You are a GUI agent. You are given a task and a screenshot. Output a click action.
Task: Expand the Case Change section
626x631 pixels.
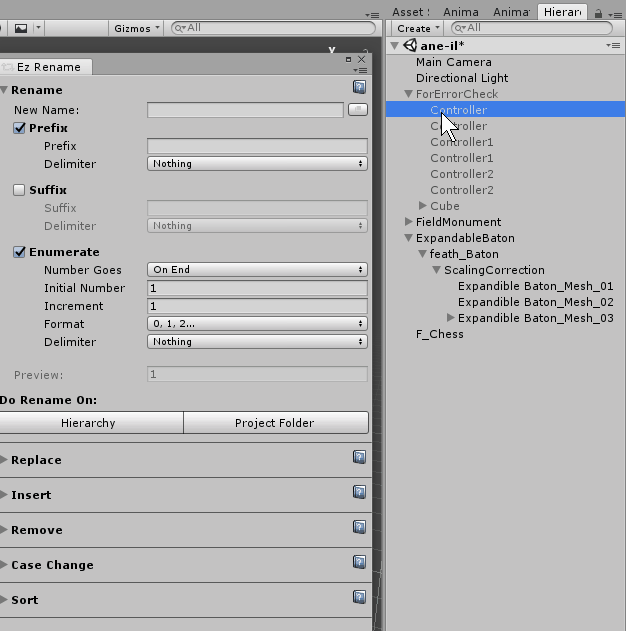[x=4, y=565]
